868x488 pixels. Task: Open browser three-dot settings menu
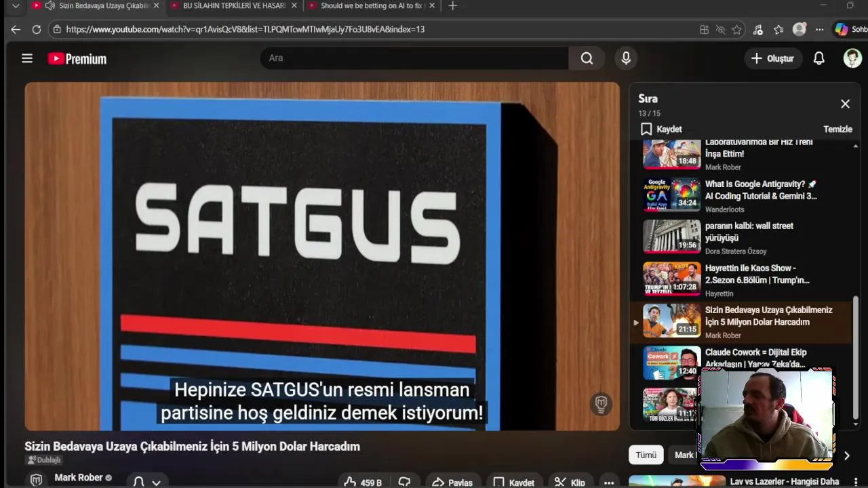coord(819,29)
